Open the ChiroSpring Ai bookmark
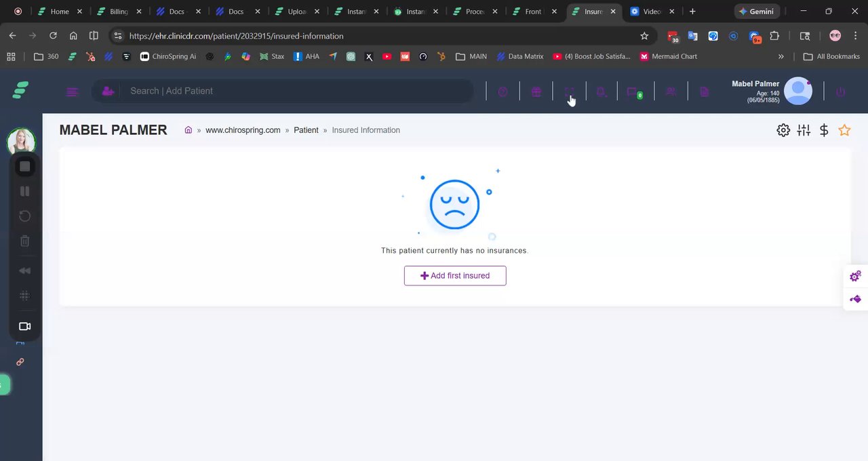Viewport: 868px width, 461px height. pos(168,56)
